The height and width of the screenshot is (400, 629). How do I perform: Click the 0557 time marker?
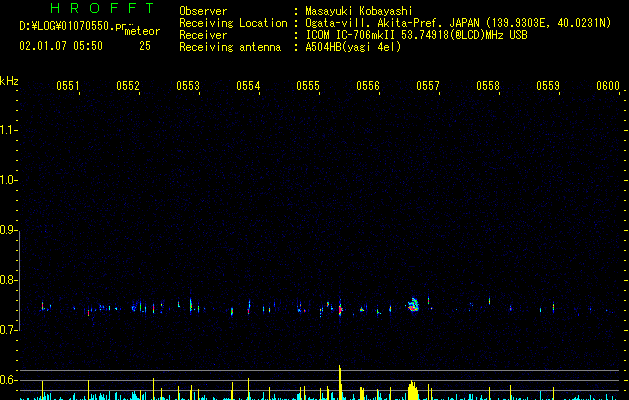point(428,85)
